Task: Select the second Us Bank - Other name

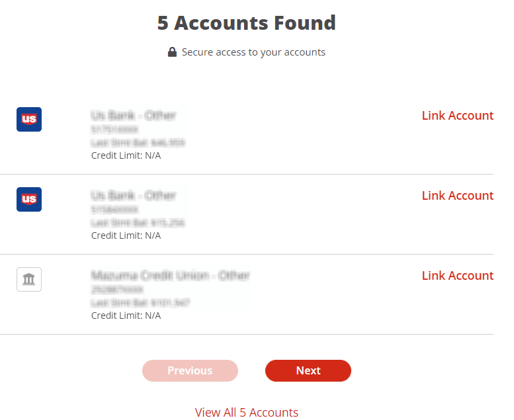Action: [x=133, y=196]
